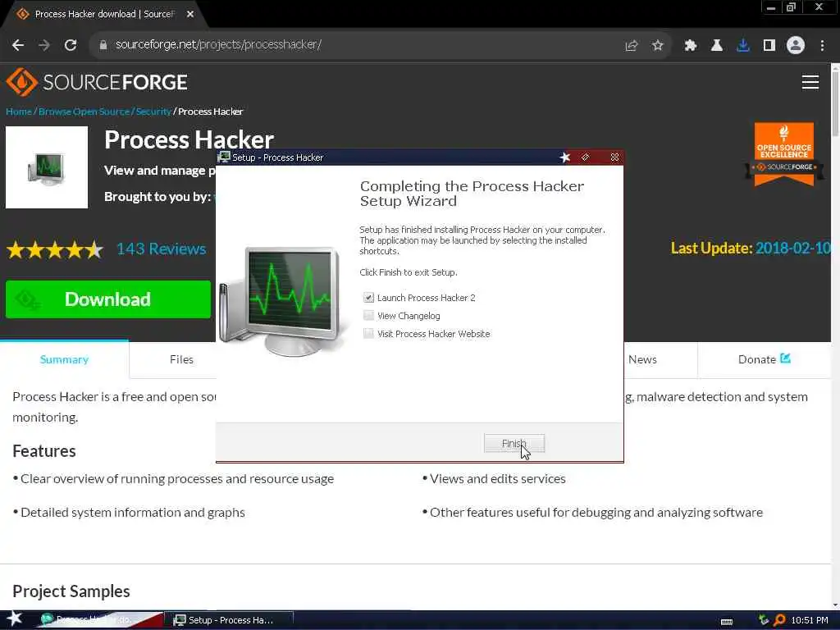Uncheck Launch Process Hacker 2 checkbox
The image size is (840, 630).
coord(368,297)
